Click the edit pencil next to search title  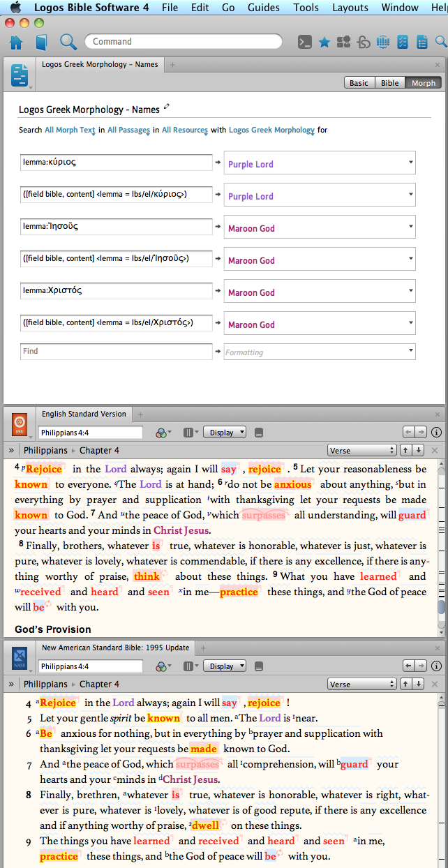tap(167, 107)
